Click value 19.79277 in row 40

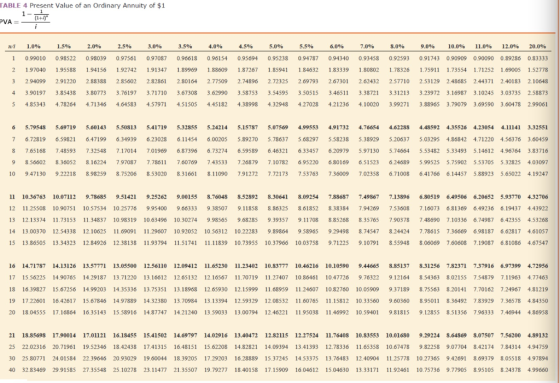click(216, 370)
